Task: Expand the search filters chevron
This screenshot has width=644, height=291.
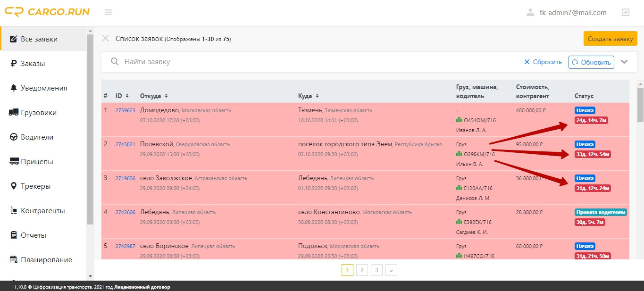Action: [x=625, y=62]
